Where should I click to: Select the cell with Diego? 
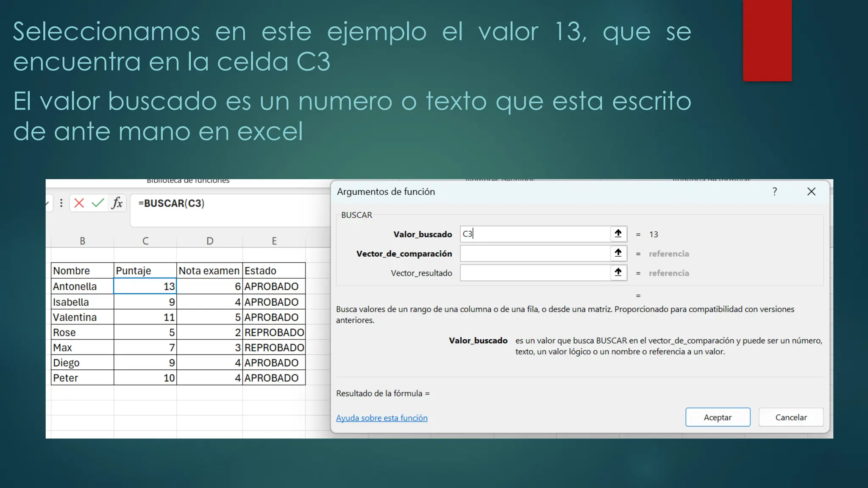(x=83, y=363)
